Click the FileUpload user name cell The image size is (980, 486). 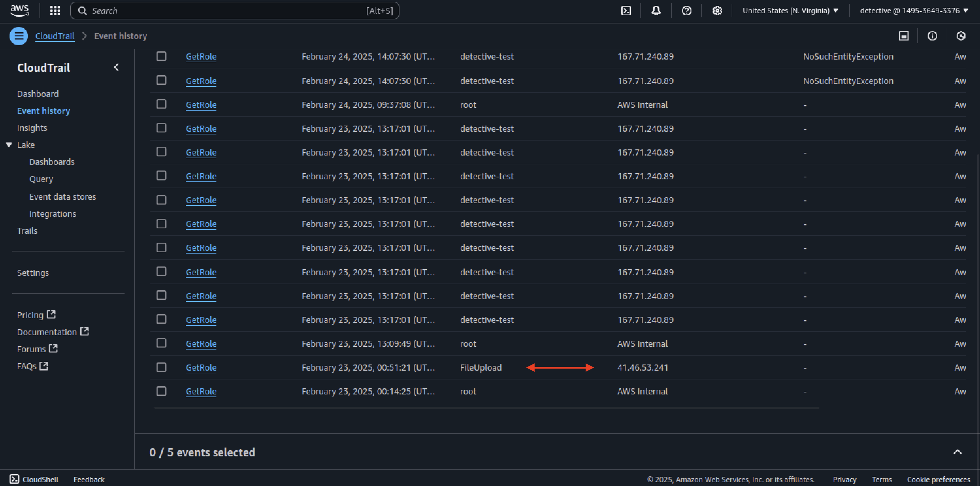[480, 368]
